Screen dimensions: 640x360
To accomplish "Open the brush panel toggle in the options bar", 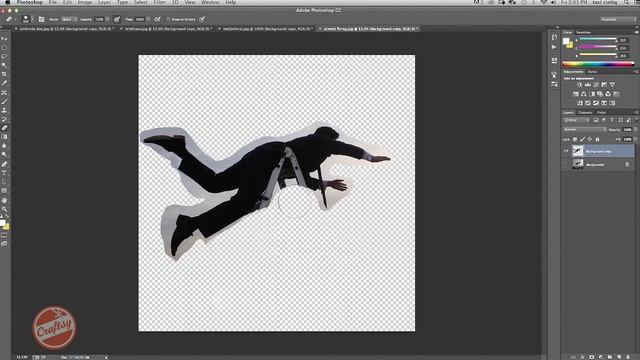I will 41,19.
